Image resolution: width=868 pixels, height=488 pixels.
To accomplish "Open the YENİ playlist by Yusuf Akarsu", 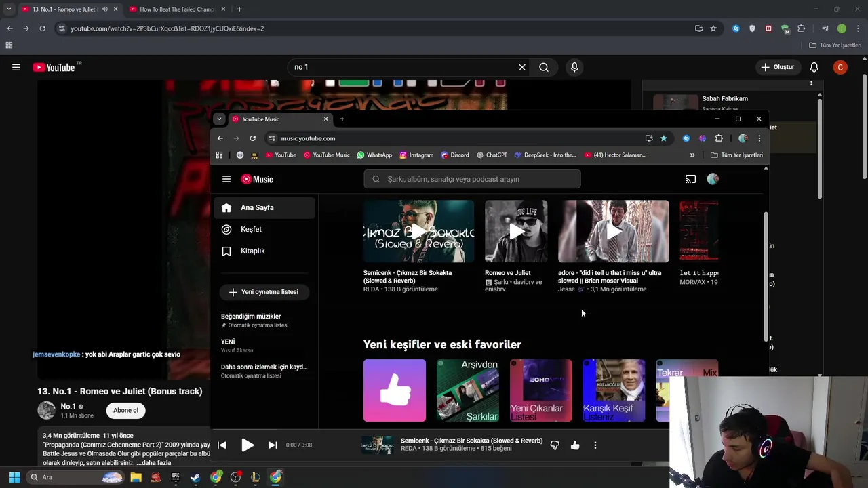I will point(264,346).
